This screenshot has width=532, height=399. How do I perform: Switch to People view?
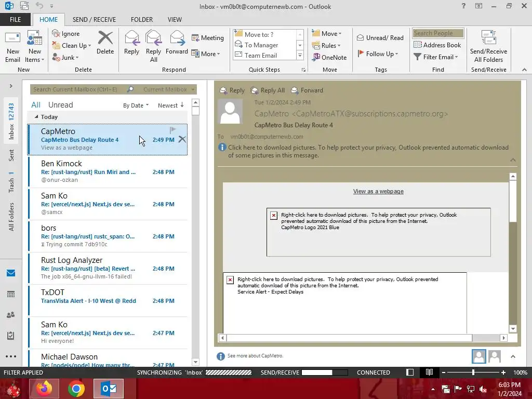coord(11,315)
